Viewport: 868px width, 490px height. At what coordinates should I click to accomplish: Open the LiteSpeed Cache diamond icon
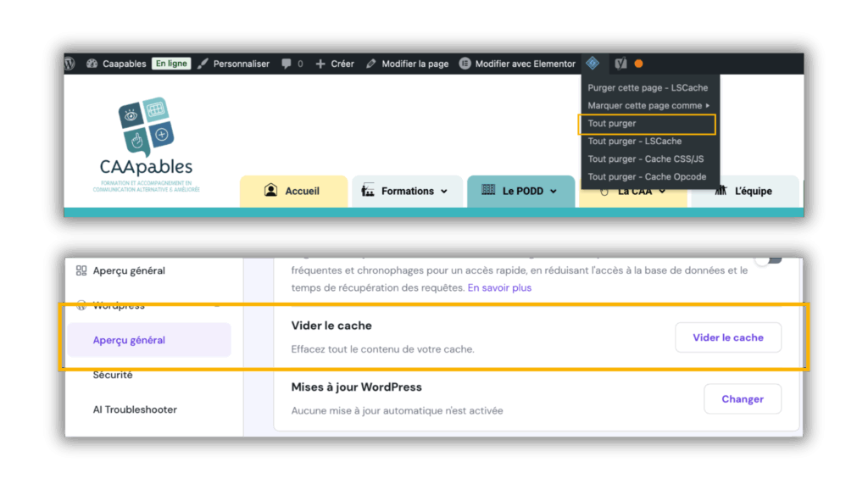593,63
